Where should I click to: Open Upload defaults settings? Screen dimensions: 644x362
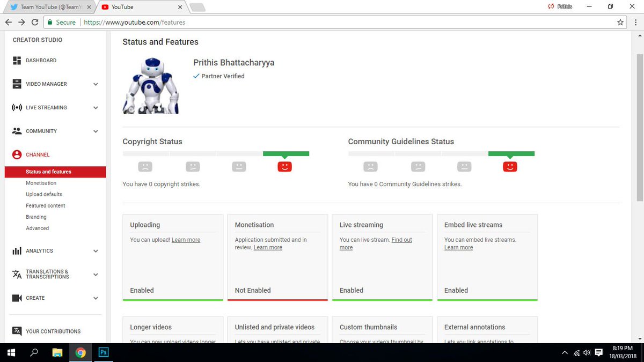click(44, 194)
